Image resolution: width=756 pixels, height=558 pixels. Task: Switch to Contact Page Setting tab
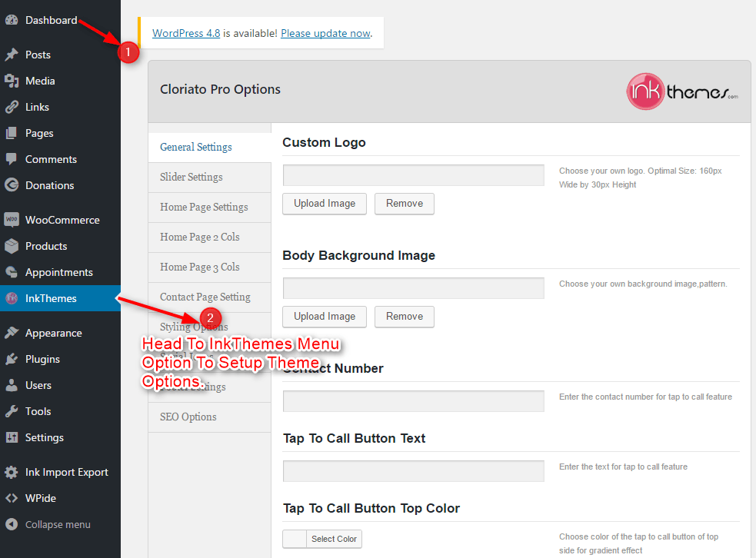coord(209,297)
